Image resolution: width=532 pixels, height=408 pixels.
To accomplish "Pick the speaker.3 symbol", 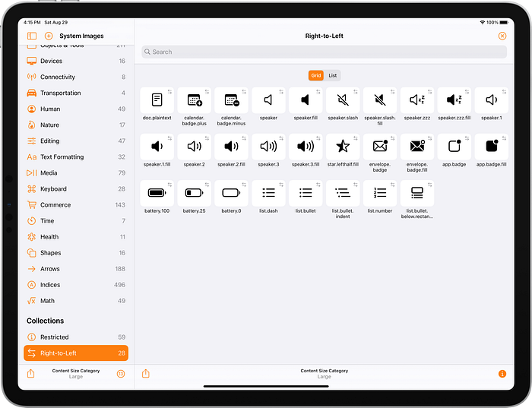I will point(268,147).
